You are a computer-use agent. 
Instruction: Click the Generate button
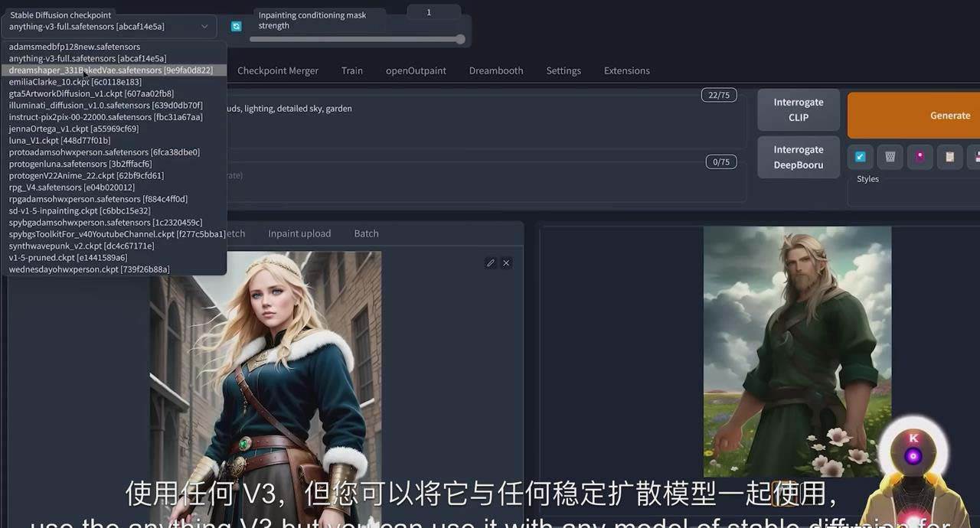pyautogui.click(x=949, y=115)
